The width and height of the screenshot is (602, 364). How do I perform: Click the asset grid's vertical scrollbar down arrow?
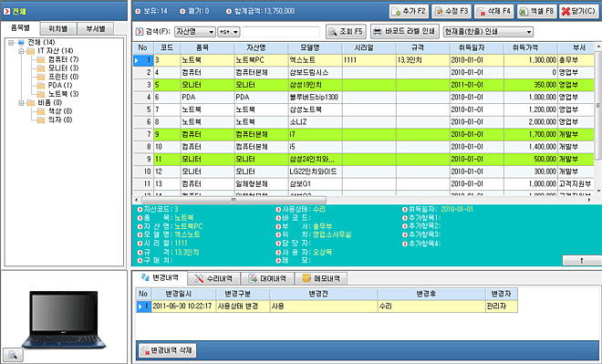[598, 191]
